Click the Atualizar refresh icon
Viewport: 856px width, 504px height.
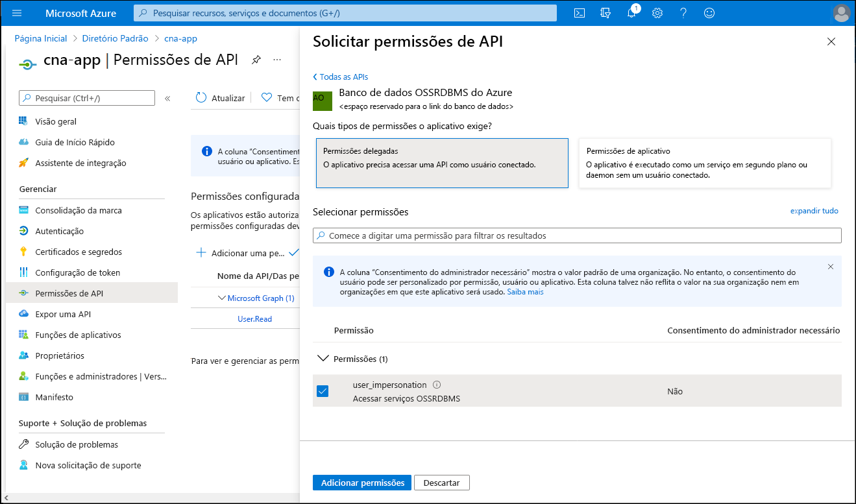201,97
